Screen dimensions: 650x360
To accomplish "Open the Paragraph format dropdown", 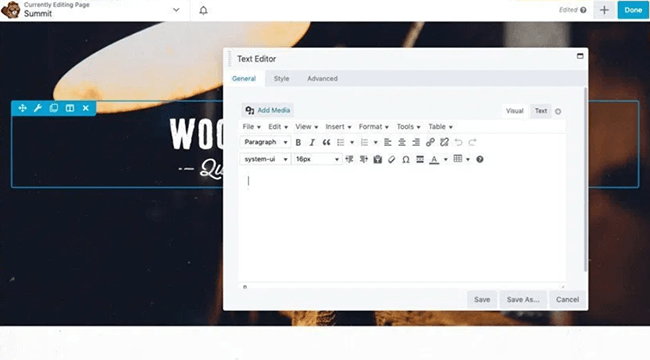I will point(265,142).
